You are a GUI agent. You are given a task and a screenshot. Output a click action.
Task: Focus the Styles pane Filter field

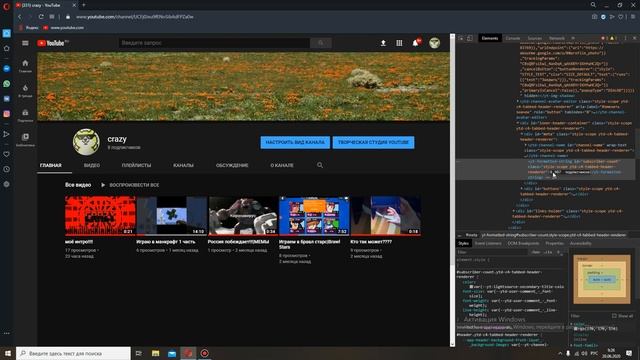(493, 252)
